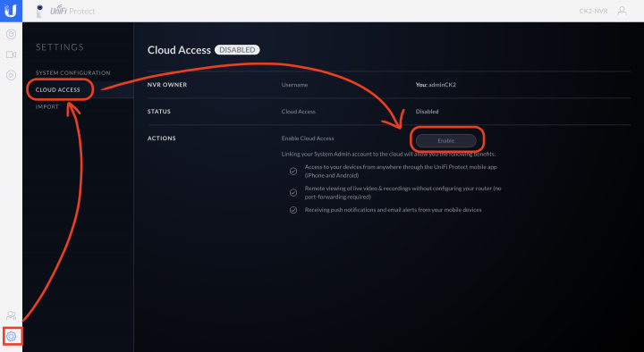This screenshot has width=644, height=352.
Task: Click the STATUS row label
Action: (x=159, y=111)
